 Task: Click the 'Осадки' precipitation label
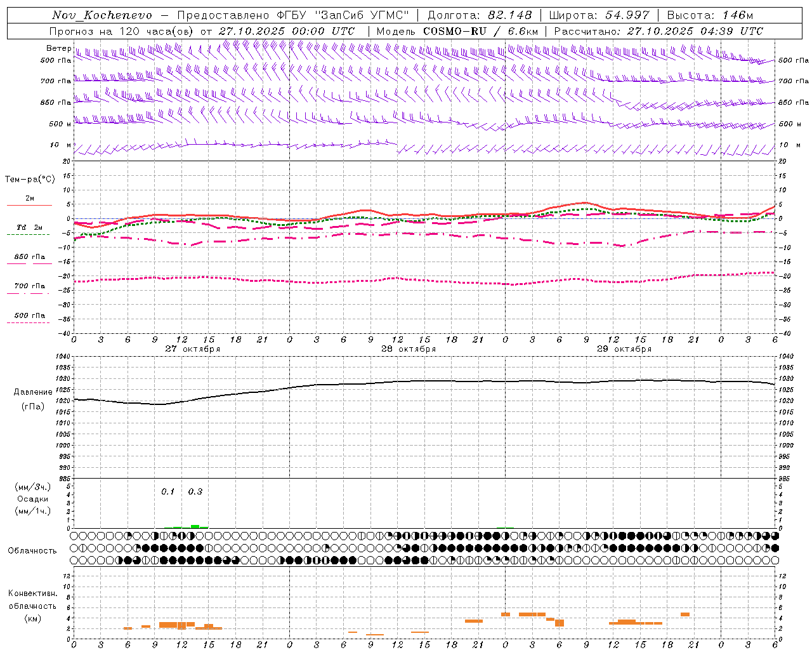pos(32,499)
